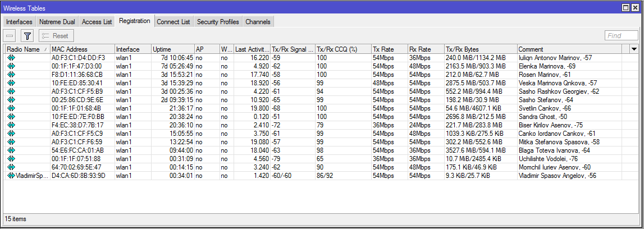
Task: Sort by Tx Rate column header
Action: pyautogui.click(x=389, y=49)
